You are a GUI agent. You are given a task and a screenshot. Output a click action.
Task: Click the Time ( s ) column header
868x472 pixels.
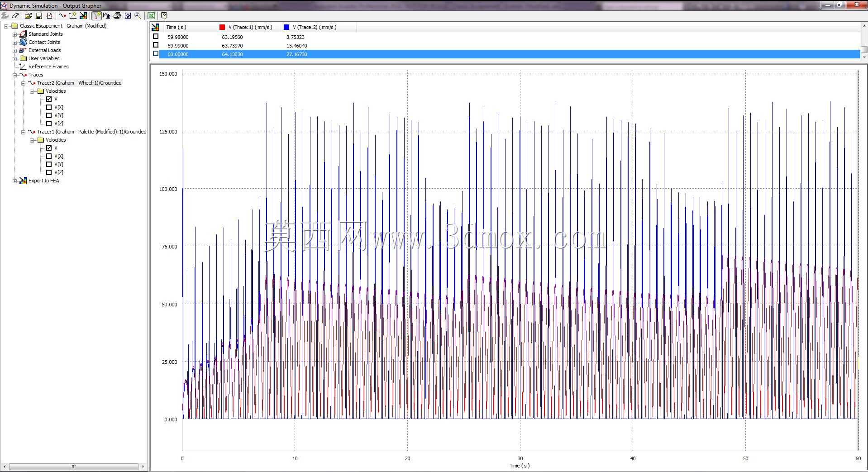176,27
